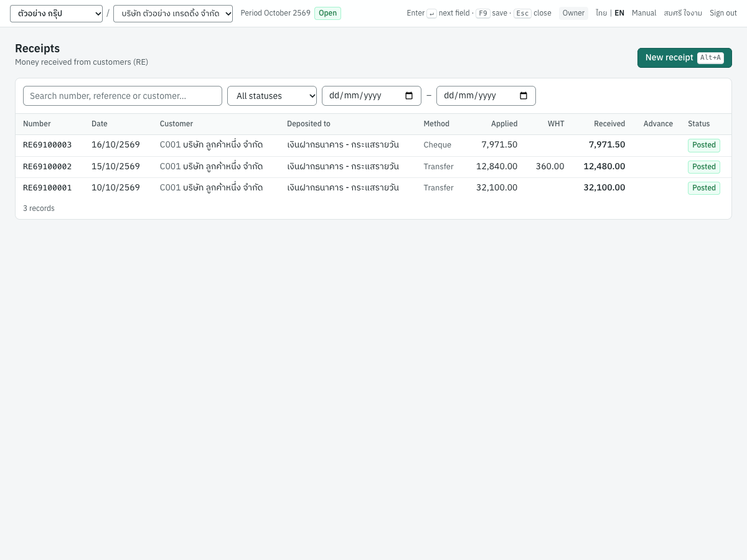Switch language to EN
Viewport: 747px width, 560px height.
619,13
